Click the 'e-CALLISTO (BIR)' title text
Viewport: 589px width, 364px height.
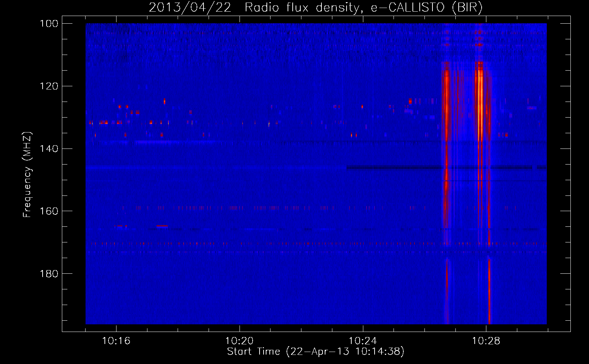pos(427,7)
